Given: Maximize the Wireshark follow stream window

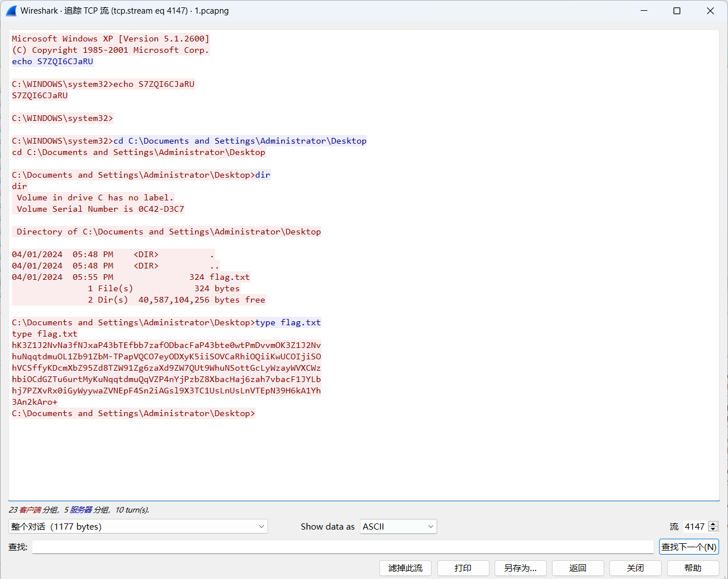Looking at the screenshot, I should pyautogui.click(x=677, y=11).
